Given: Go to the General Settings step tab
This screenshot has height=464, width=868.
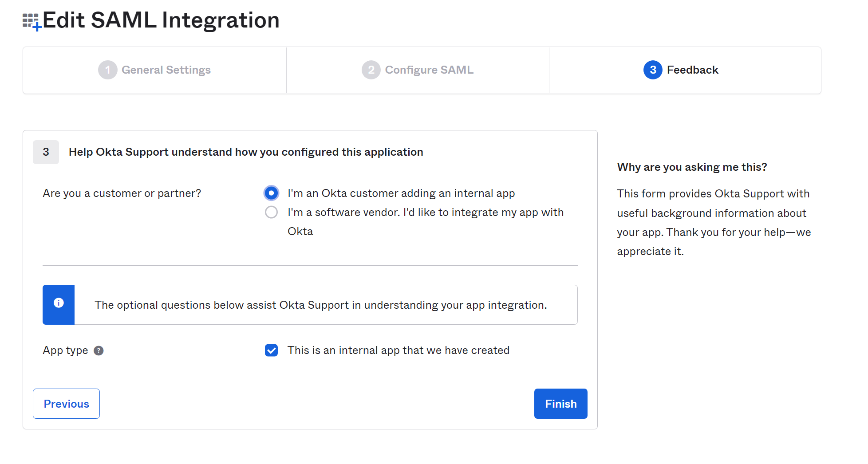Looking at the screenshot, I should [154, 70].
